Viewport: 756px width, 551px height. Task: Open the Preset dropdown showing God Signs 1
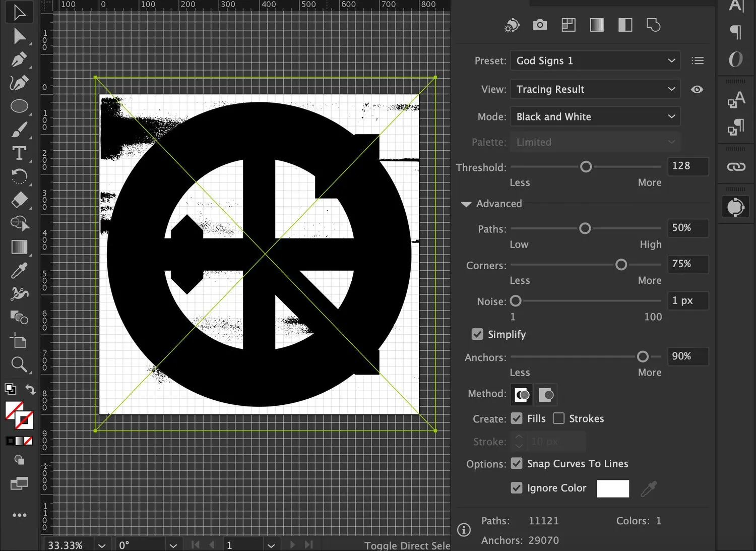(x=595, y=60)
